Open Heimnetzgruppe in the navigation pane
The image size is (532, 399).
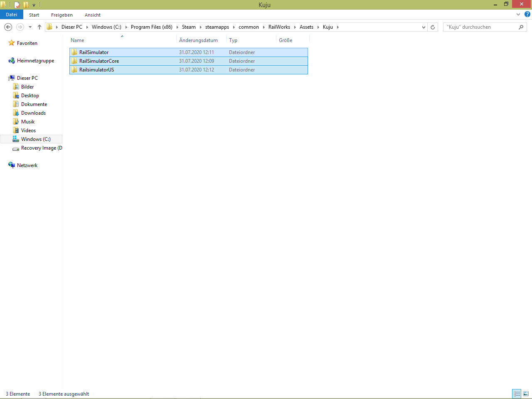click(x=35, y=61)
